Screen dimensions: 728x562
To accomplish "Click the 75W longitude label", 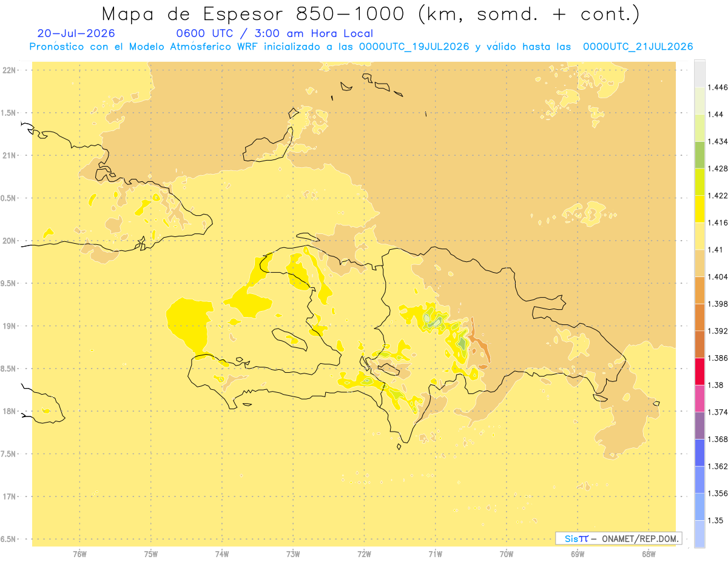I will coord(151,554).
